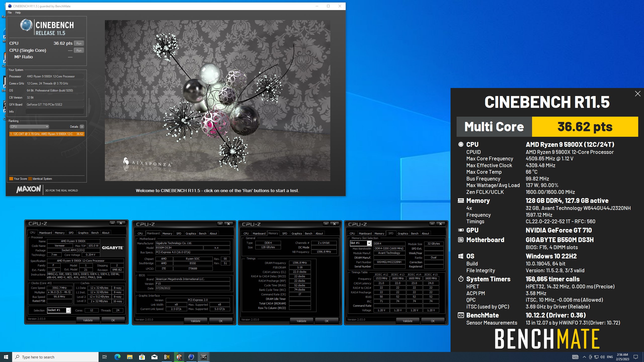Open Cinebench taskbar icon
Image resolution: width=644 pixels, height=362 pixels.
[x=191, y=357]
